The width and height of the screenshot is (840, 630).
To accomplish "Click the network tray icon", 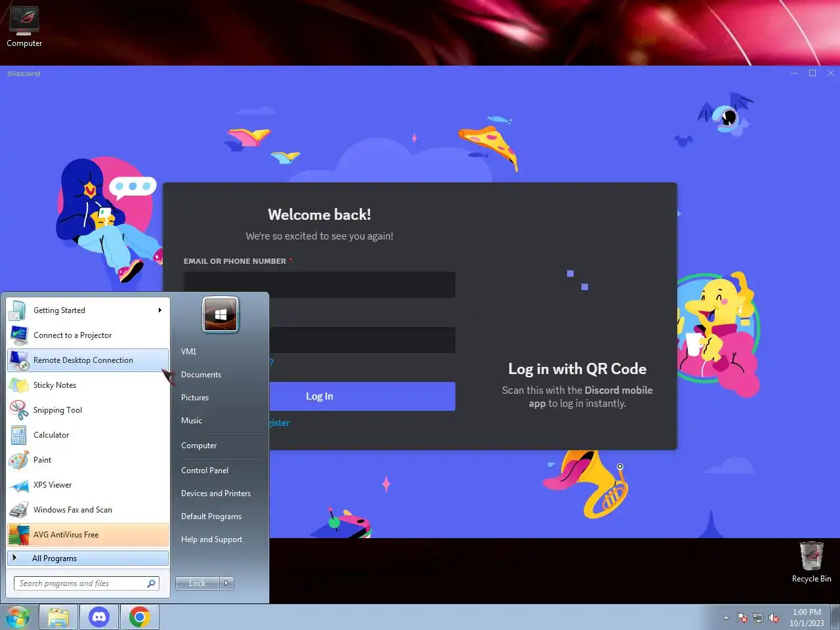I will pos(758,618).
